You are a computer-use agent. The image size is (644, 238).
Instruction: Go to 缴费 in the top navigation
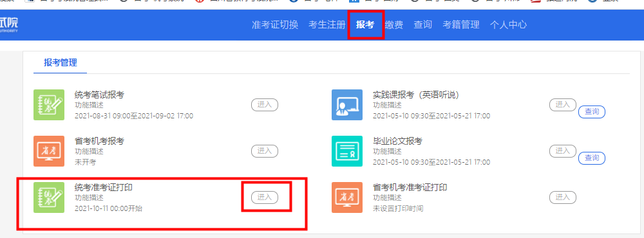click(394, 24)
